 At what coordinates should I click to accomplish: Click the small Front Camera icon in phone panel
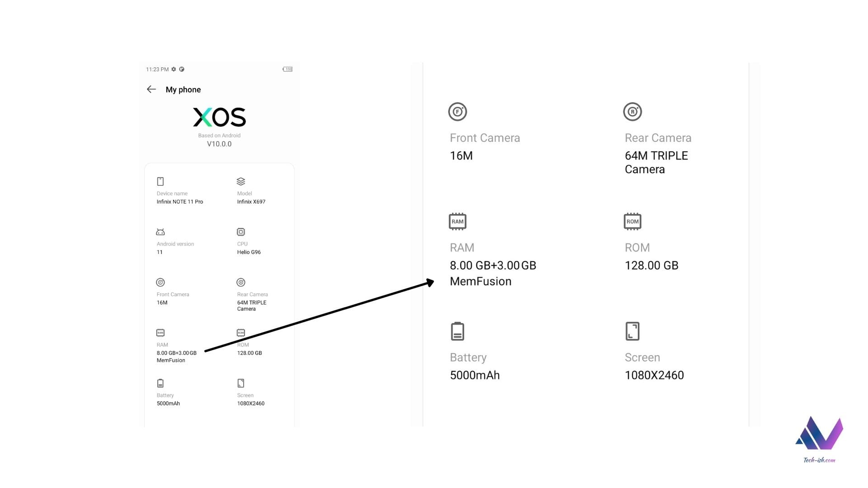click(160, 282)
